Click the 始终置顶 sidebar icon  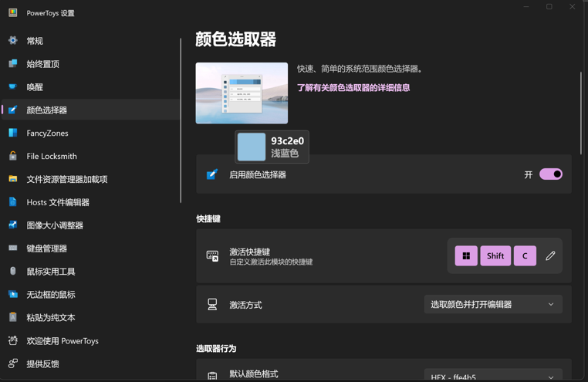[13, 63]
